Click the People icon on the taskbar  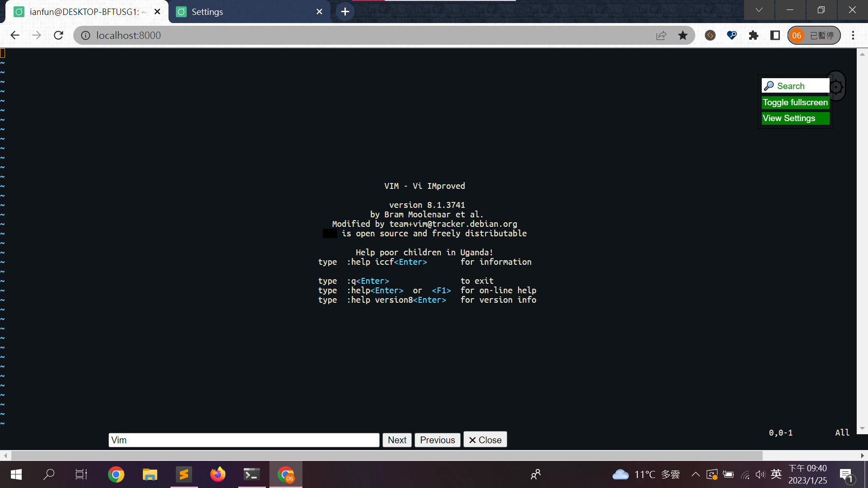[536, 474]
